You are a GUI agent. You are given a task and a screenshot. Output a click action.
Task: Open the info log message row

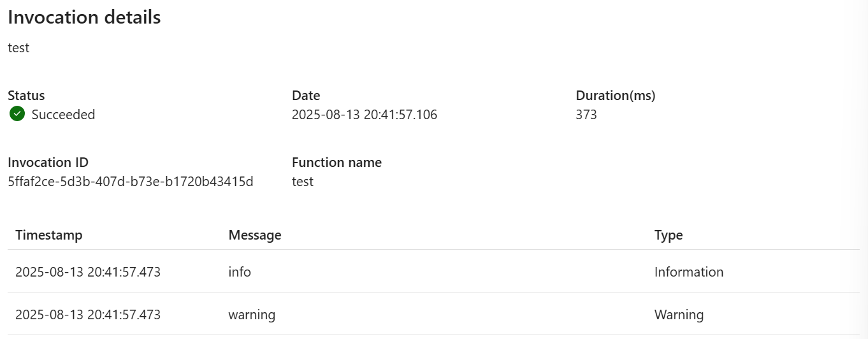click(433, 272)
